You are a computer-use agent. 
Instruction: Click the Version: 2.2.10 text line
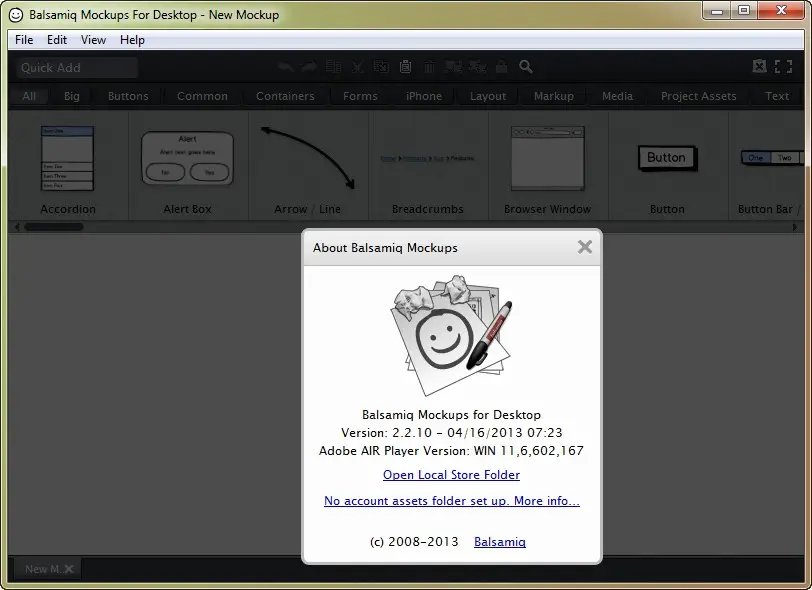(452, 433)
